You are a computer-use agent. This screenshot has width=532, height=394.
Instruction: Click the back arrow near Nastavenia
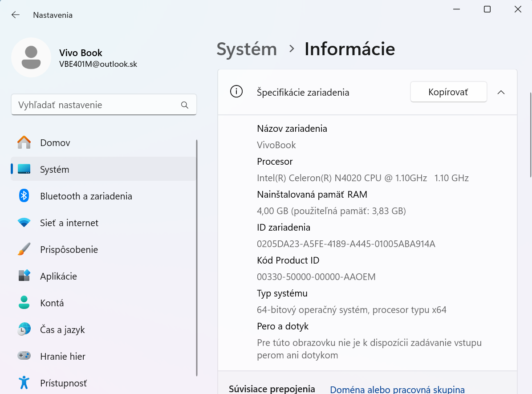pos(15,15)
